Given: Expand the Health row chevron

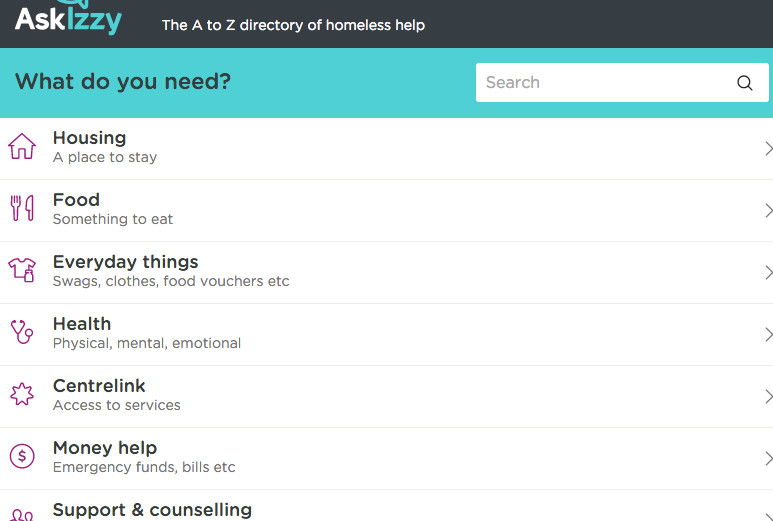Looking at the screenshot, I should pos(769,335).
